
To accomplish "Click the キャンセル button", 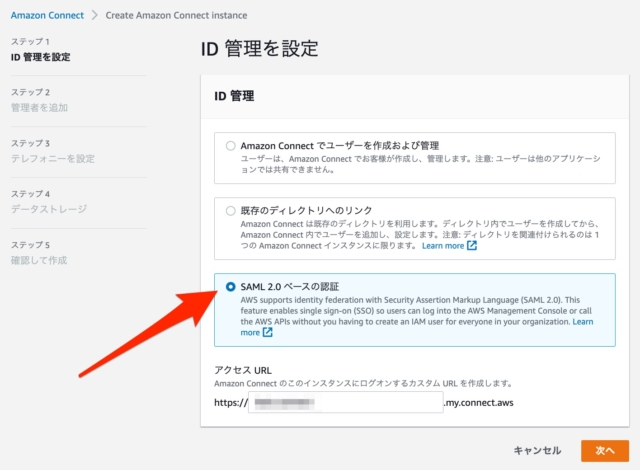I will pos(537,450).
